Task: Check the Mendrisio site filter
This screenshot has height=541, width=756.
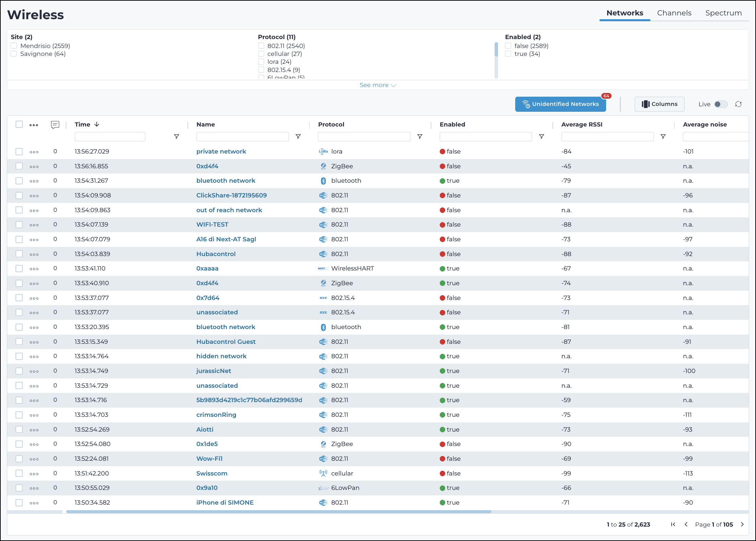Action: [14, 46]
